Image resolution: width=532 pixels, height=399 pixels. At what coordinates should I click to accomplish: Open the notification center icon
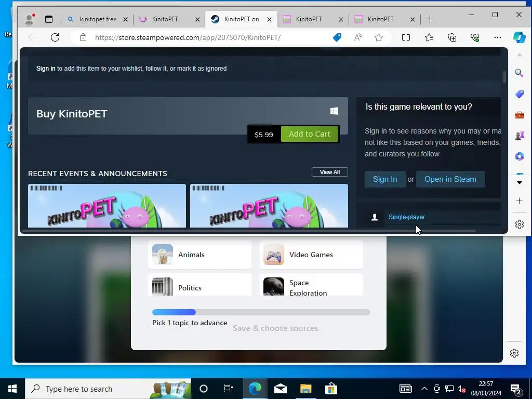click(516, 389)
